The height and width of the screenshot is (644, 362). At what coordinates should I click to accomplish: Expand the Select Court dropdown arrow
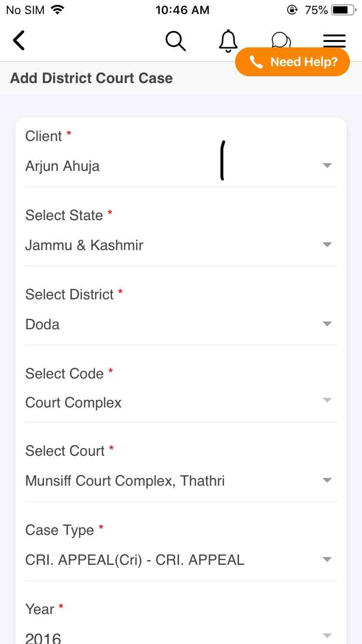pyautogui.click(x=327, y=480)
